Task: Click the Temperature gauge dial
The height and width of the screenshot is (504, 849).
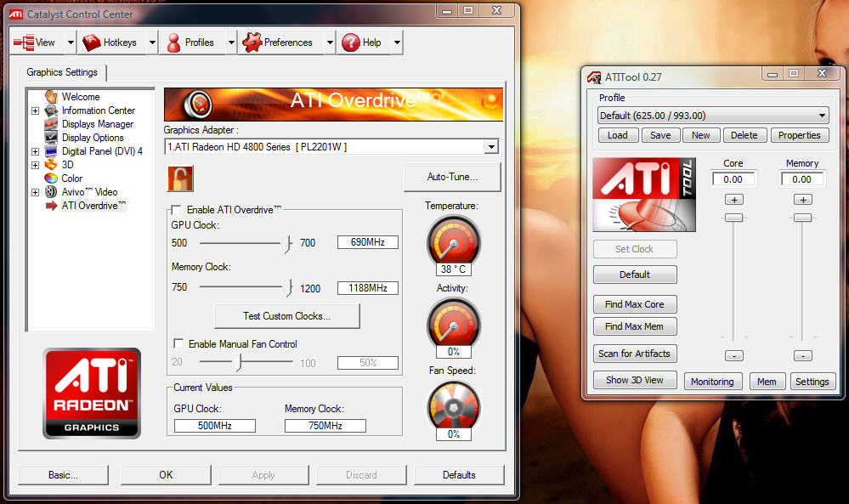Action: pos(454,242)
